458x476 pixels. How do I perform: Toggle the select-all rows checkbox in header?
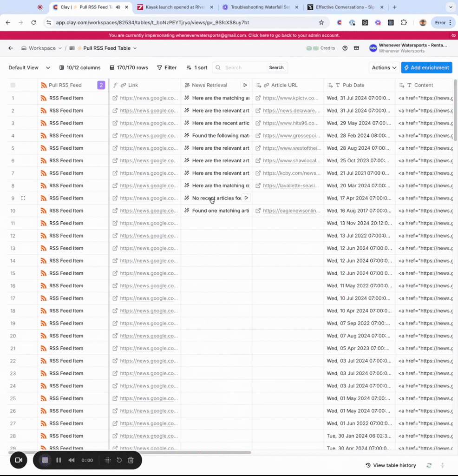(13, 85)
